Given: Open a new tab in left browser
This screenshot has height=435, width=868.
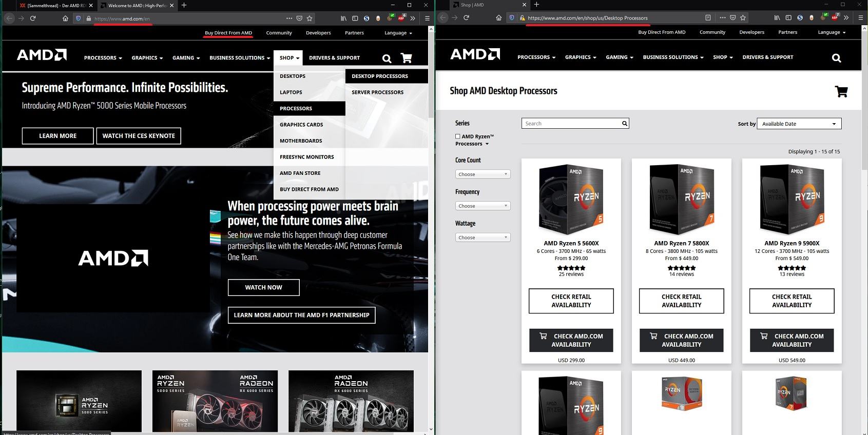Looking at the screenshot, I should (184, 5).
